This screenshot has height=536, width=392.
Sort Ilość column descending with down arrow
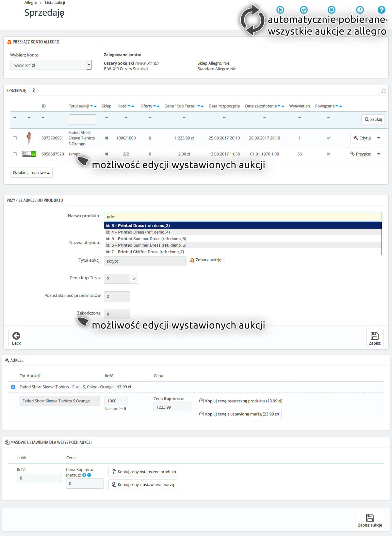click(x=129, y=106)
